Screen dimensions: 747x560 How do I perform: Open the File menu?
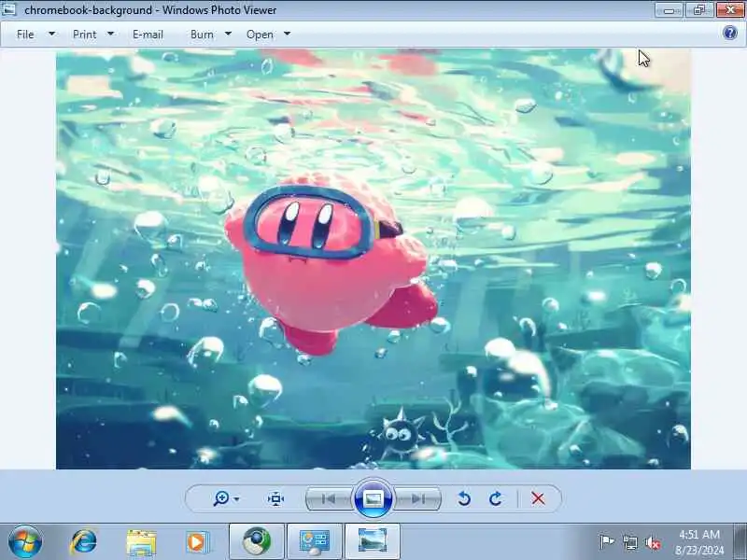(25, 35)
